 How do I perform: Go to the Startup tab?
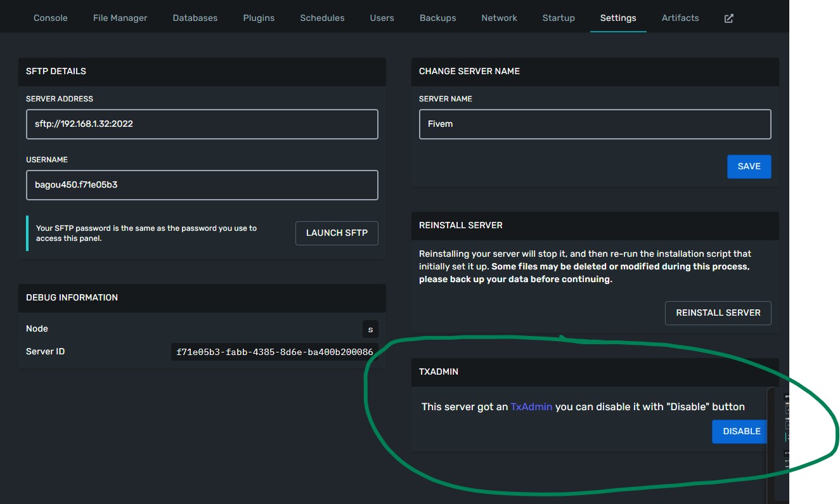point(559,18)
